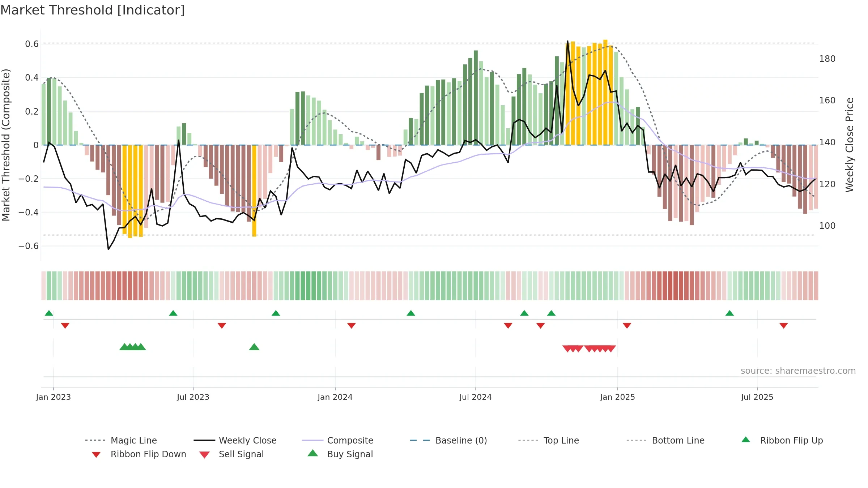Screen dimensions: 868x488
Task: Select the ribbon flip up marker in Oct 2023
Action: 276,313
